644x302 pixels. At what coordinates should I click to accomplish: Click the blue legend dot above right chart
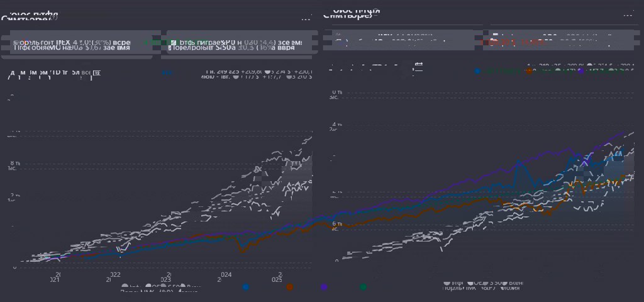point(478,72)
